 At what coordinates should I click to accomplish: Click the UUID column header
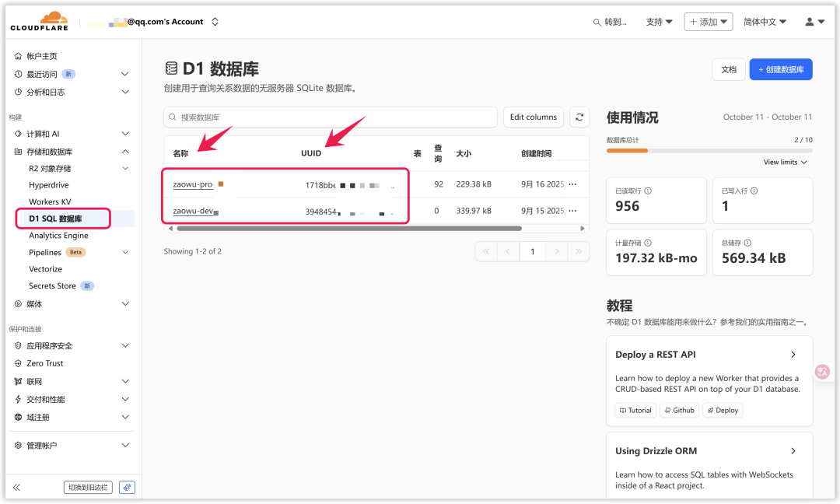(x=311, y=154)
